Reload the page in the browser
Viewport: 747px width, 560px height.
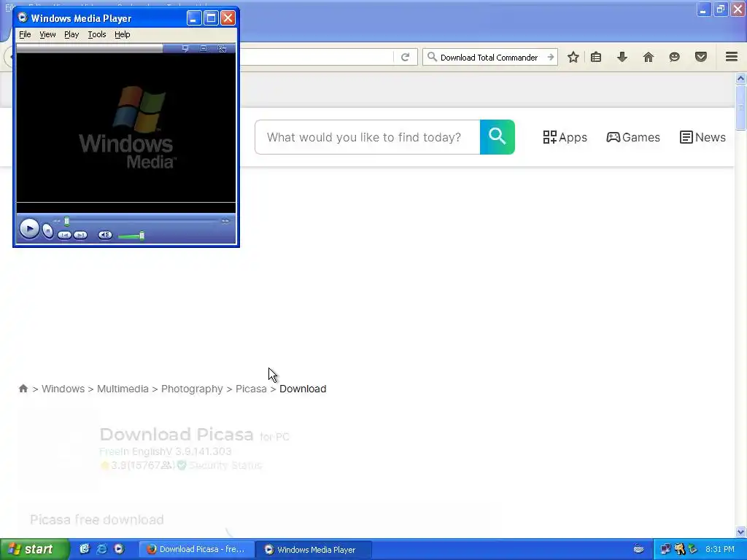coord(406,57)
